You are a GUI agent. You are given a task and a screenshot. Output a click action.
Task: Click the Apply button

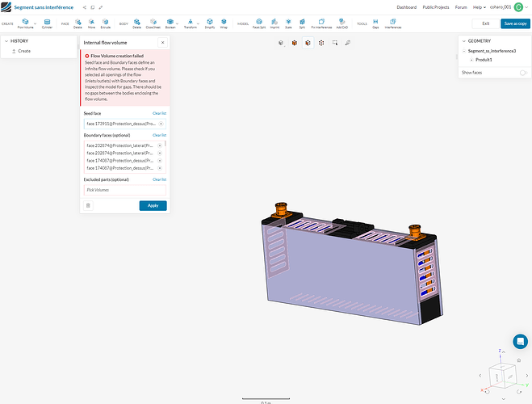(x=153, y=205)
